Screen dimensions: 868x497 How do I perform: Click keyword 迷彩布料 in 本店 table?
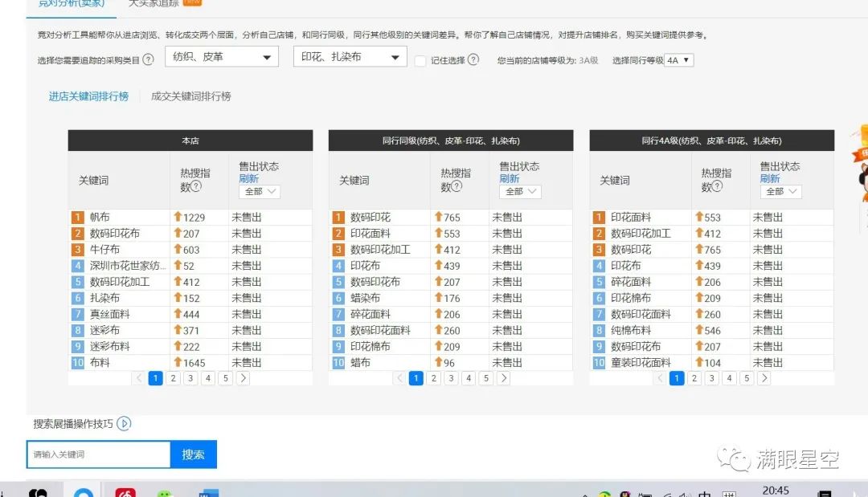coord(109,346)
